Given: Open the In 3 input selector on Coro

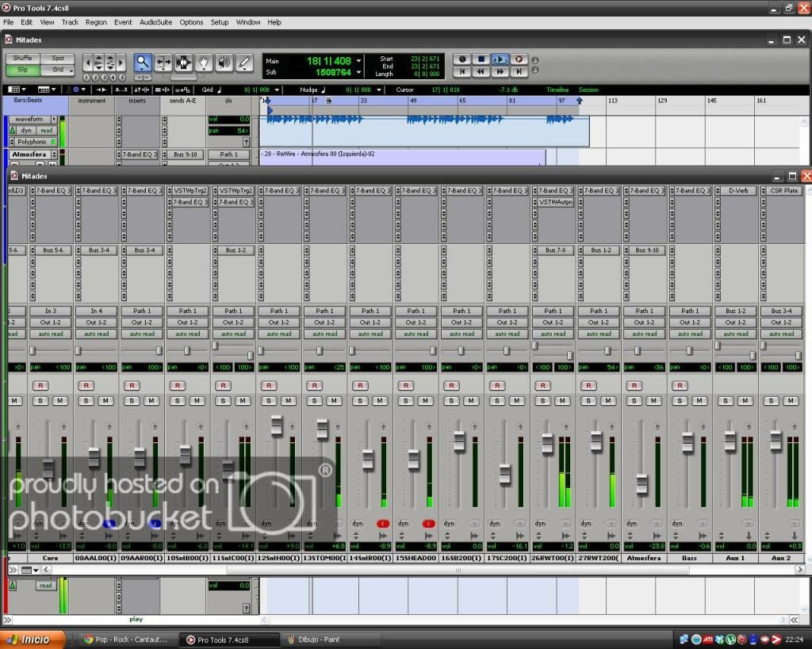Looking at the screenshot, I should click(51, 311).
